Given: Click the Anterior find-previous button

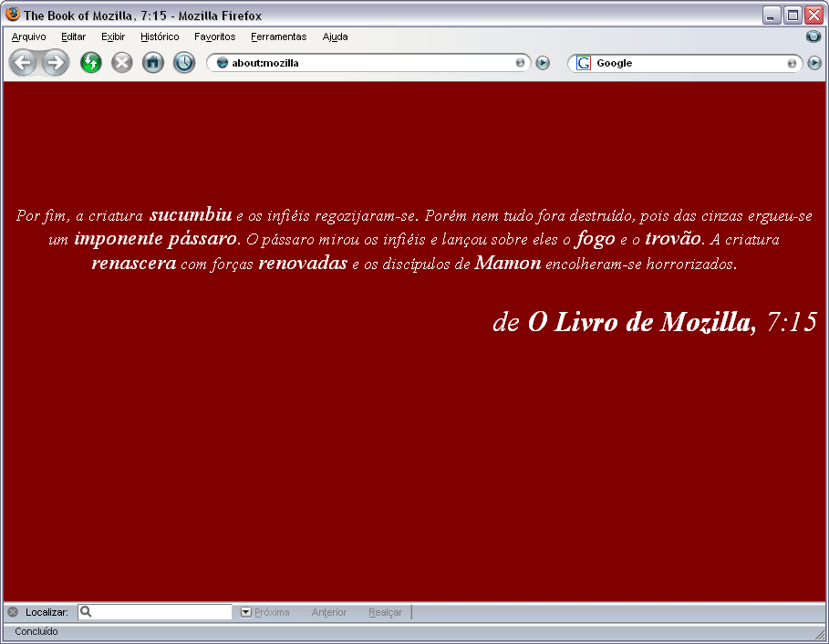Looking at the screenshot, I should 329,612.
